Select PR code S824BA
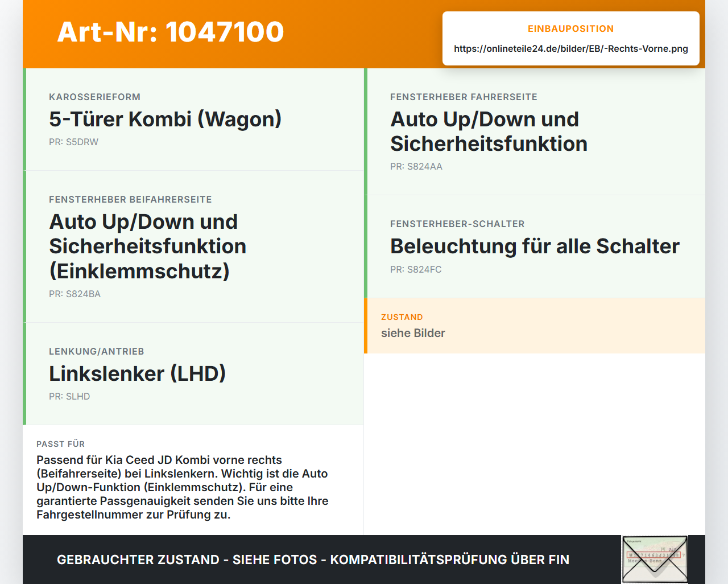Image resolution: width=728 pixels, height=584 pixels. [75, 294]
